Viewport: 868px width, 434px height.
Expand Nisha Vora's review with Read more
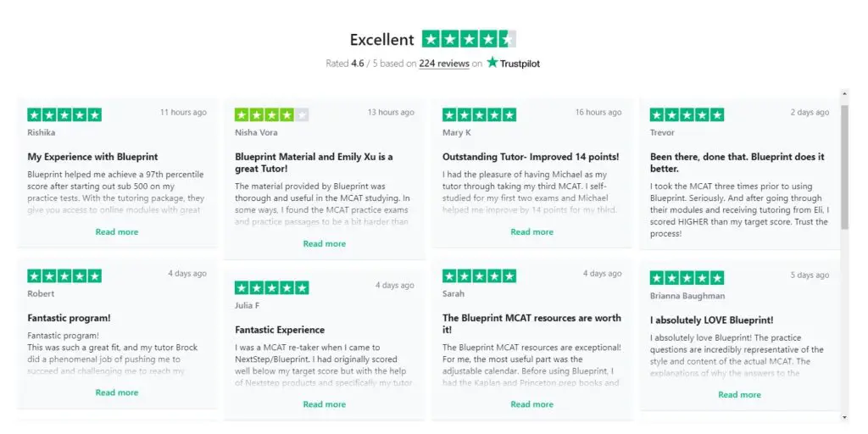pyautogui.click(x=325, y=243)
